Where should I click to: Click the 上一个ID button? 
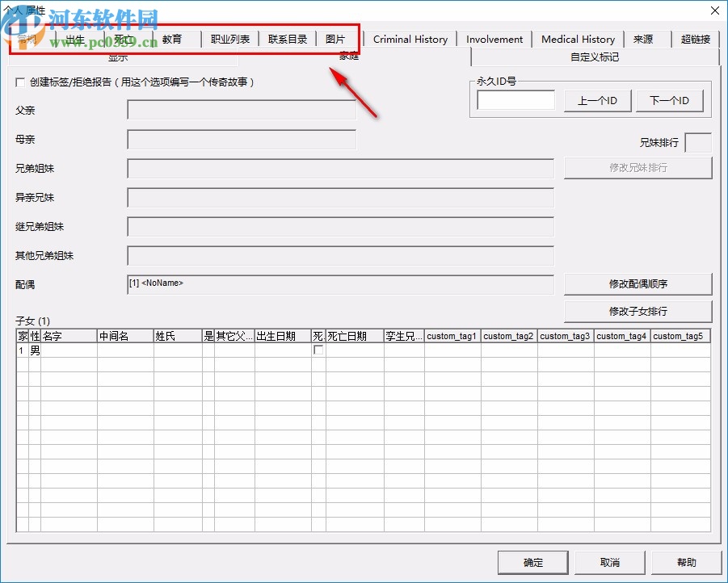596,100
